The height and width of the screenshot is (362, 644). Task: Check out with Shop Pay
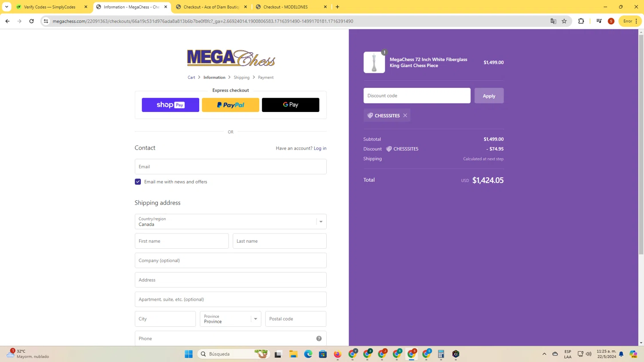click(x=170, y=105)
